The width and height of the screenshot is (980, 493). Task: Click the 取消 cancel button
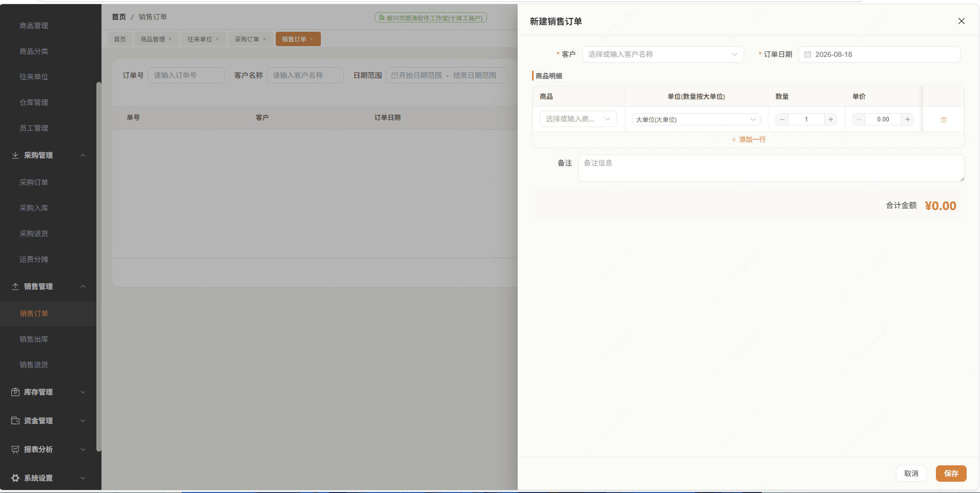click(x=911, y=474)
